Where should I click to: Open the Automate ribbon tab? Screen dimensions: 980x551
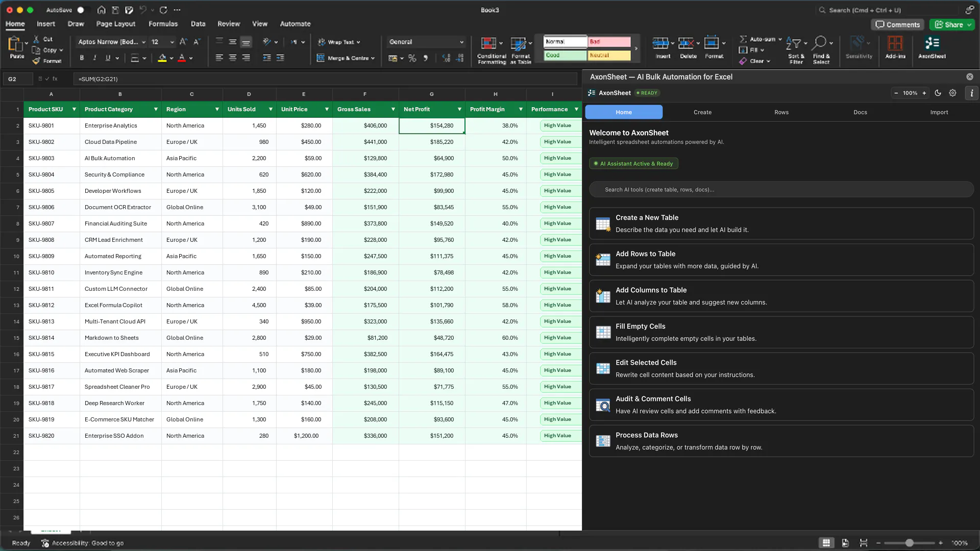coord(295,24)
